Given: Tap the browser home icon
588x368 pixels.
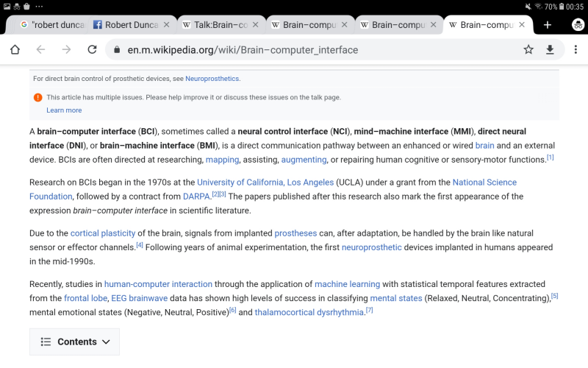Looking at the screenshot, I should coord(15,49).
